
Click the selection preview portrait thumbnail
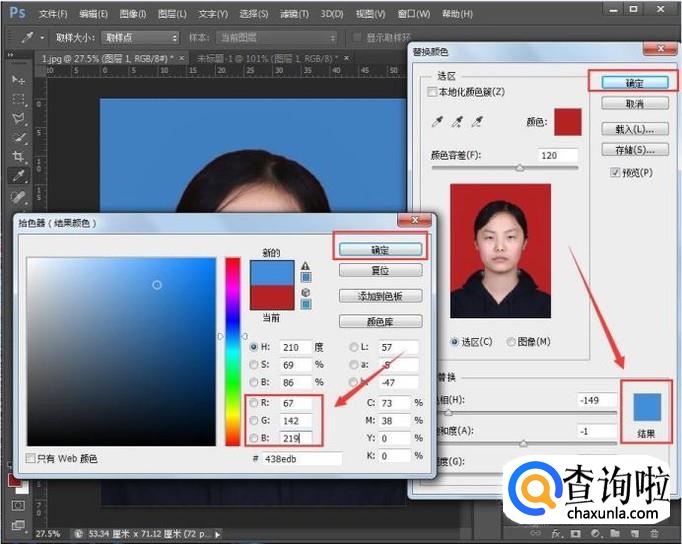[500, 251]
